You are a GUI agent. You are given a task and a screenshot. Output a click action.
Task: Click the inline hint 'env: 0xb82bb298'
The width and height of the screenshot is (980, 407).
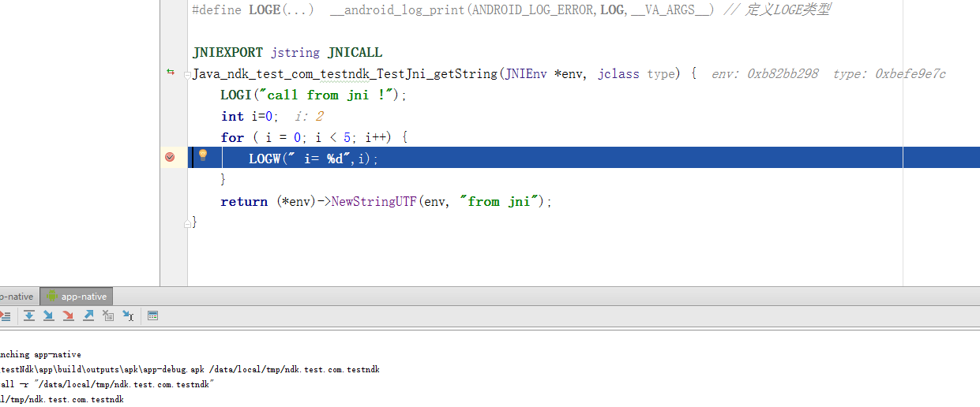point(765,74)
